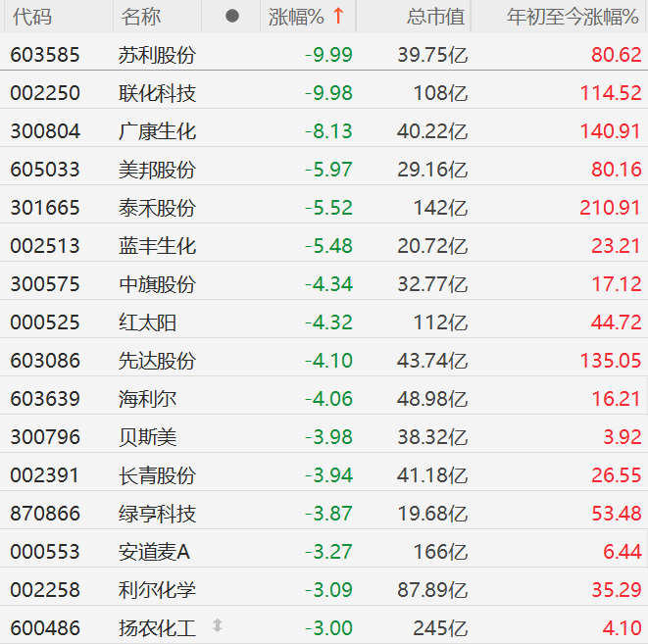Select stock code 002258
Screen dimensions: 648x644
click(45, 590)
